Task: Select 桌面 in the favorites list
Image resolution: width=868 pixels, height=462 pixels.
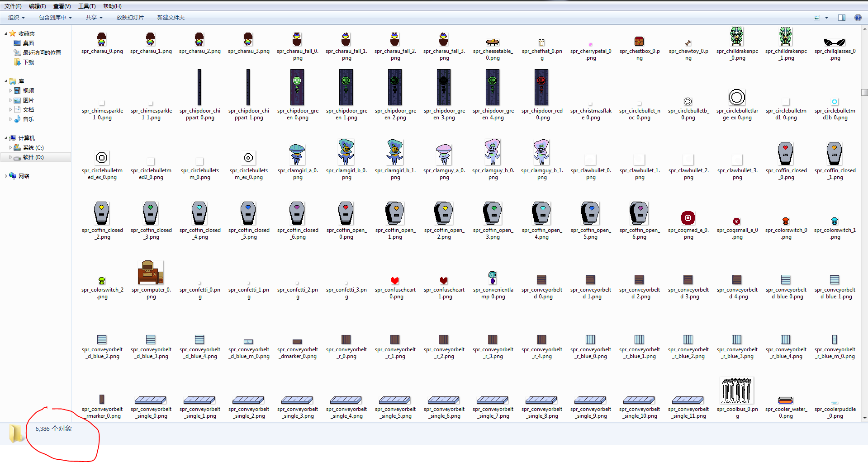Action: click(x=28, y=43)
